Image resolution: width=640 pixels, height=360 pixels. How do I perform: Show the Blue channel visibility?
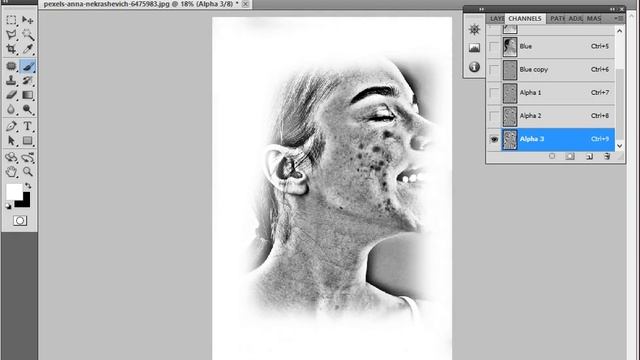494,46
